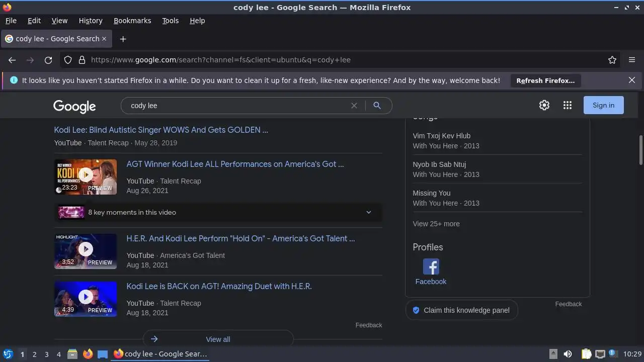Screen dimensions: 644x362
Task: Close the 'cody lee - Google Search' tab
Action: [104, 39]
